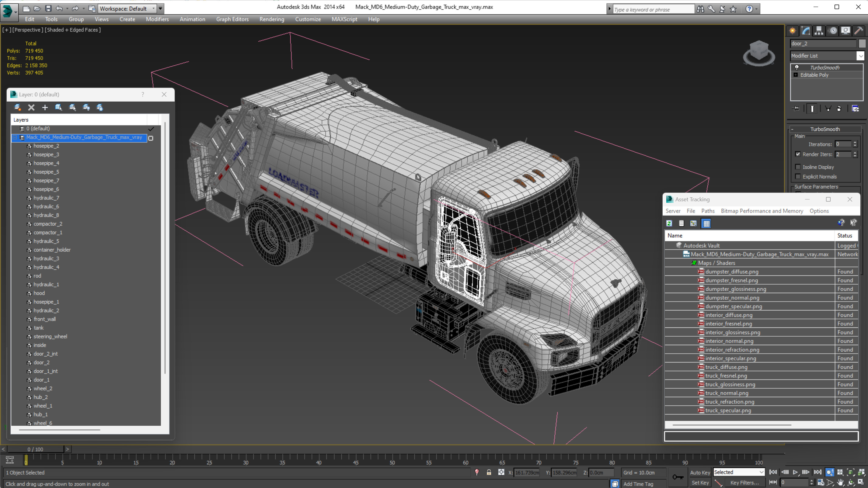Open Asset Tracking Paths menu
The height and width of the screenshot is (488, 868).
[x=708, y=211]
